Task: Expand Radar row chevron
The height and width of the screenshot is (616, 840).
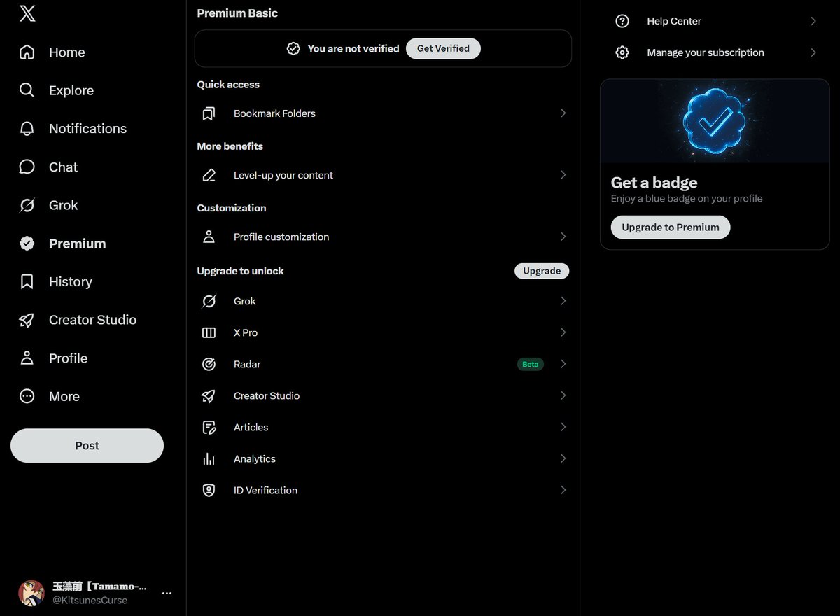Action: click(563, 364)
